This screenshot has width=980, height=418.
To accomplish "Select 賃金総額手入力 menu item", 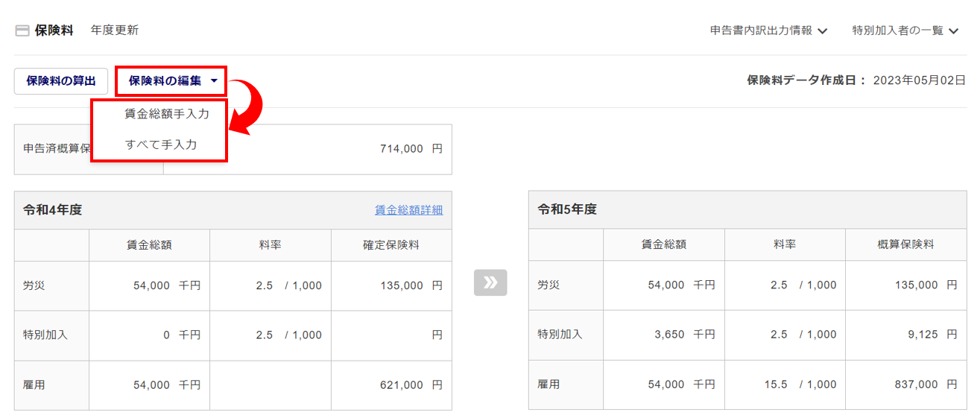I will 167,114.
